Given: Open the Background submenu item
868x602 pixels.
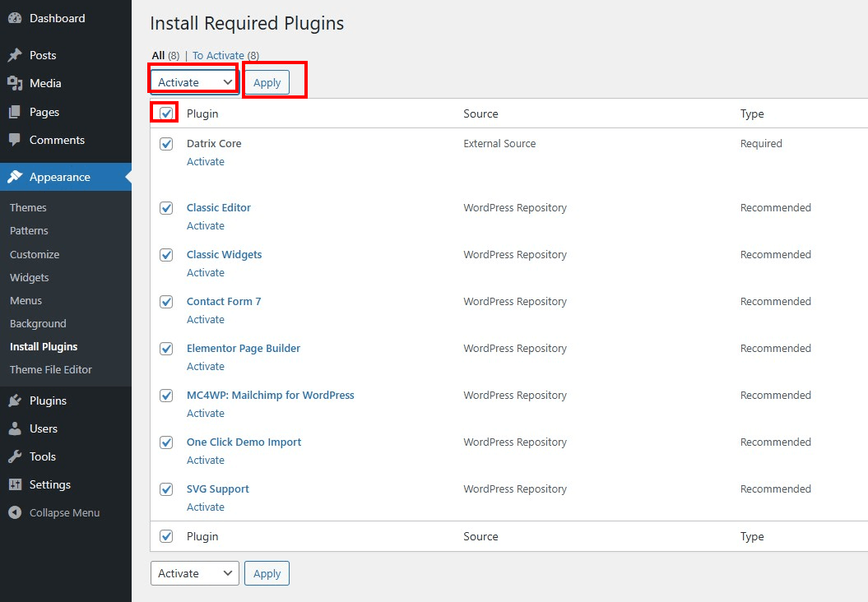Looking at the screenshot, I should click(38, 324).
